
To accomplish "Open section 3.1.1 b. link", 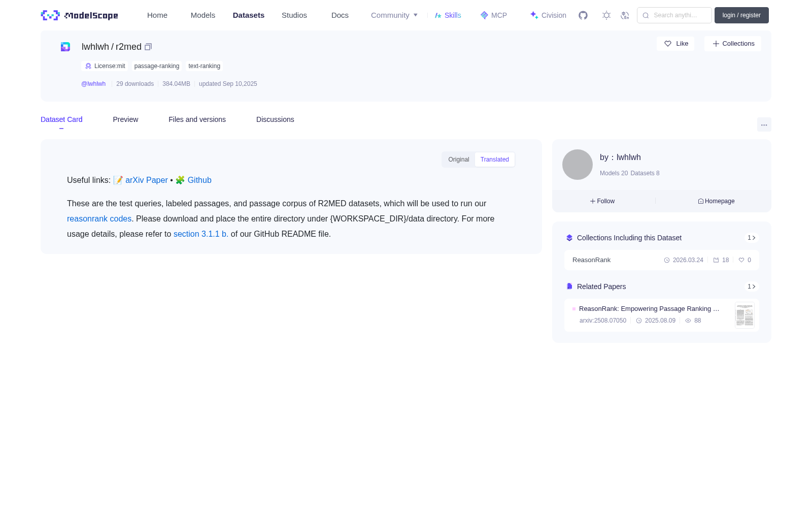I will tap(201, 234).
